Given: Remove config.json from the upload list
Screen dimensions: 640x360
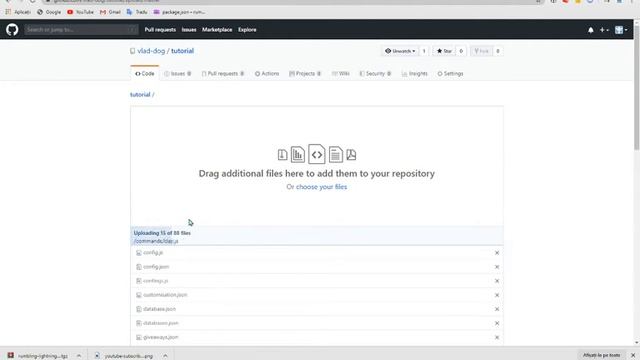Looking at the screenshot, I should (497, 267).
